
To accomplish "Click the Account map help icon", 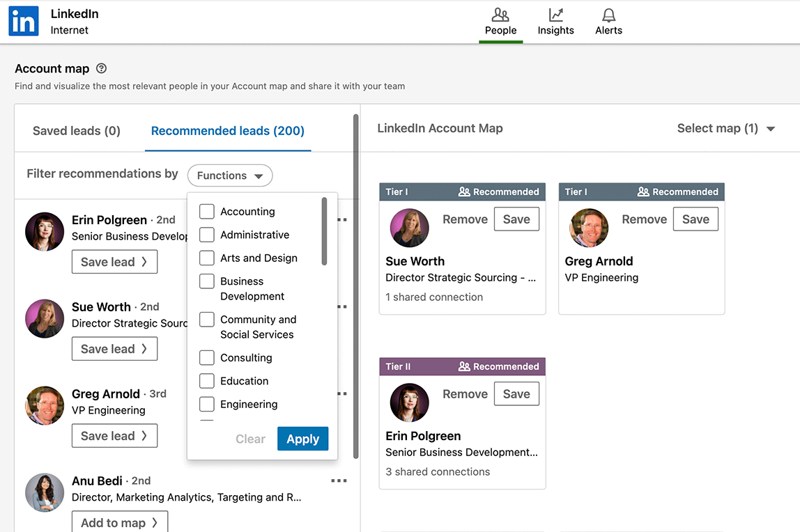I will point(102,68).
